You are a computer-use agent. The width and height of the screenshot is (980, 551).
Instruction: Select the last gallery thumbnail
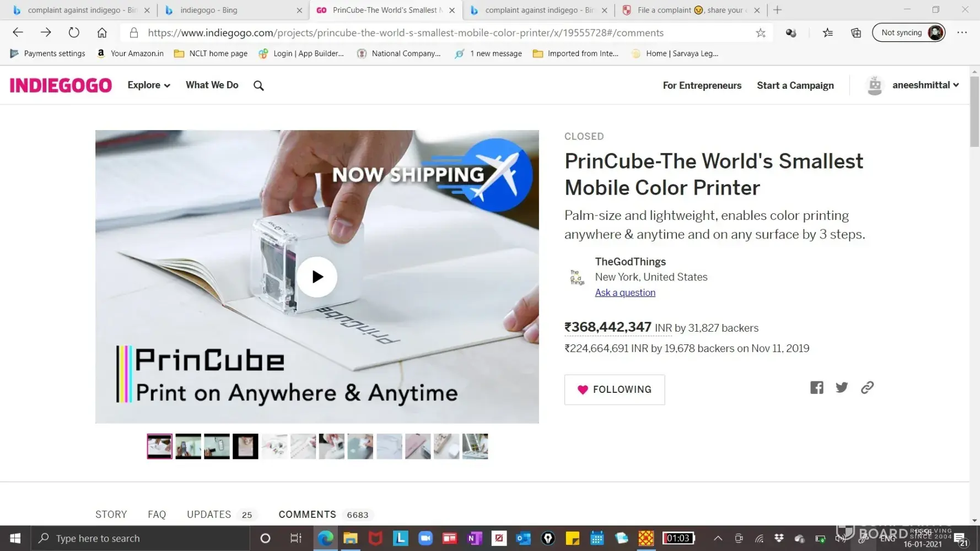point(475,446)
